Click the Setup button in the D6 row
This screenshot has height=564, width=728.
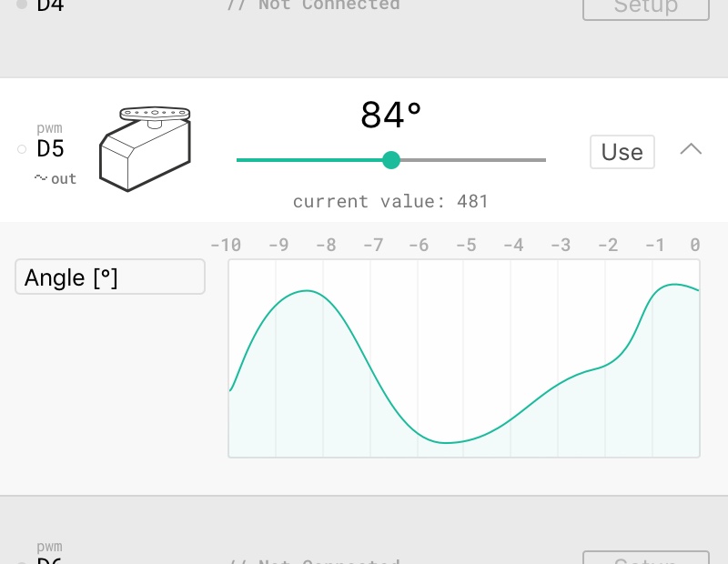coord(645,558)
